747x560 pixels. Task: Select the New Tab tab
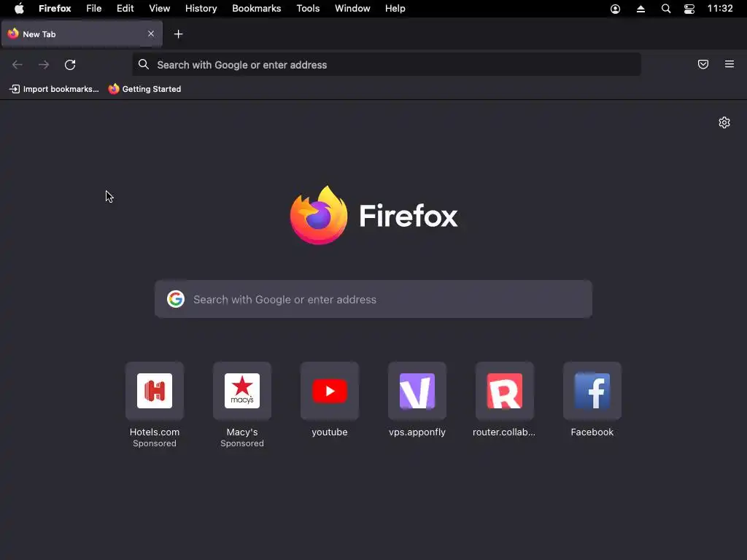click(x=82, y=34)
